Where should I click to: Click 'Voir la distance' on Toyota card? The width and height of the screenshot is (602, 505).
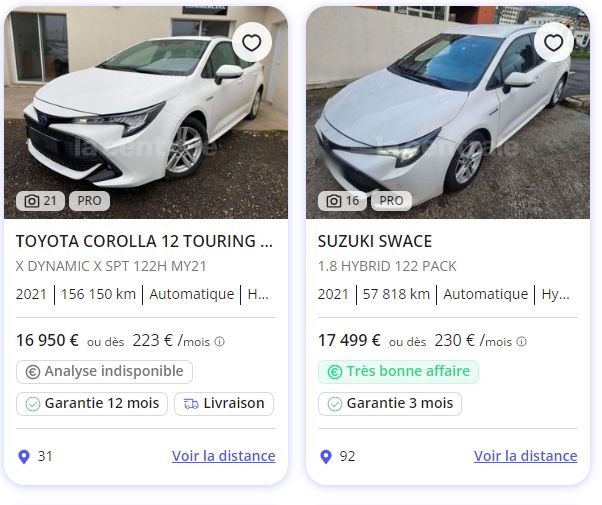pos(223,456)
